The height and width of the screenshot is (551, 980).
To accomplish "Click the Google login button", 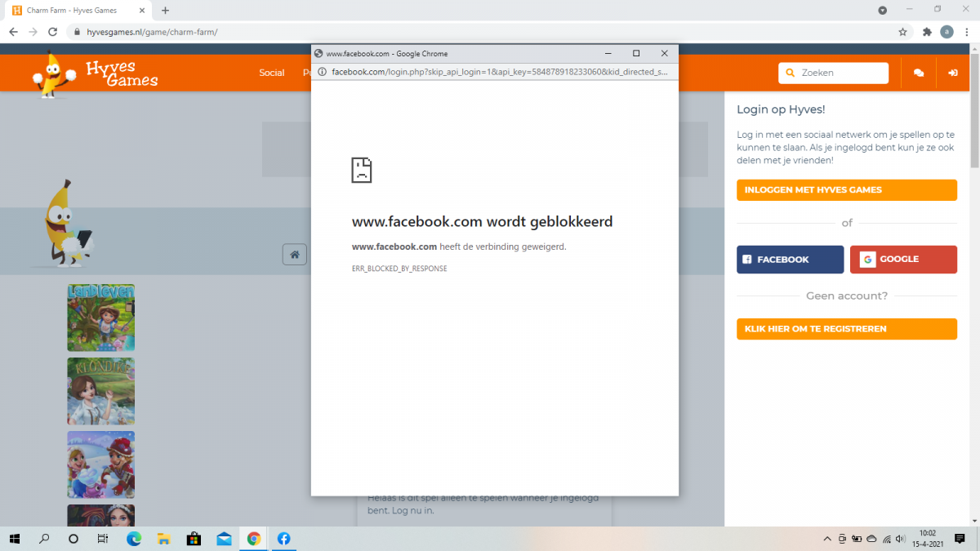I will (x=903, y=260).
